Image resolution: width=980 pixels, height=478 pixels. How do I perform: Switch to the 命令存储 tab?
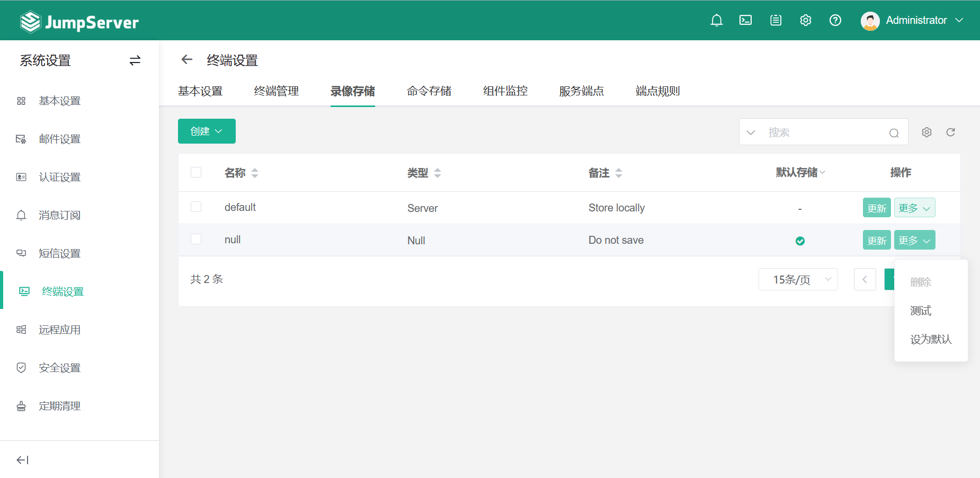point(429,91)
